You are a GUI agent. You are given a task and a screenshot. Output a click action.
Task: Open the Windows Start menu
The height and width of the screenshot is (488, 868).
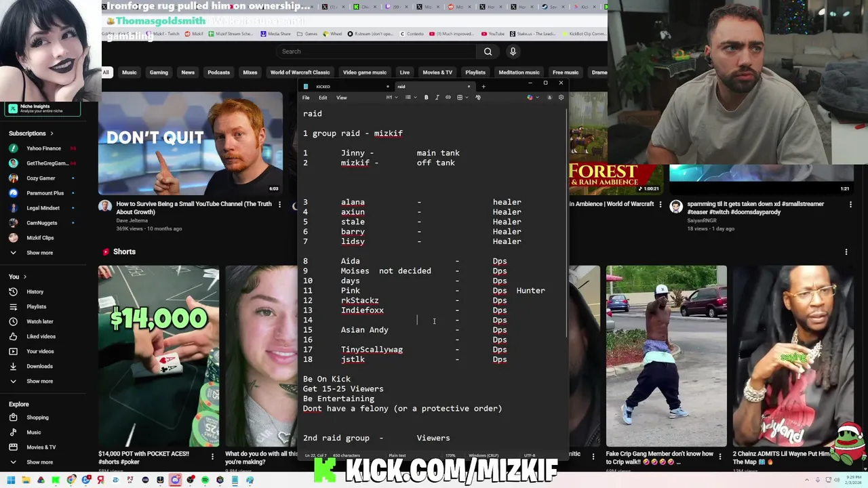pos(11,481)
